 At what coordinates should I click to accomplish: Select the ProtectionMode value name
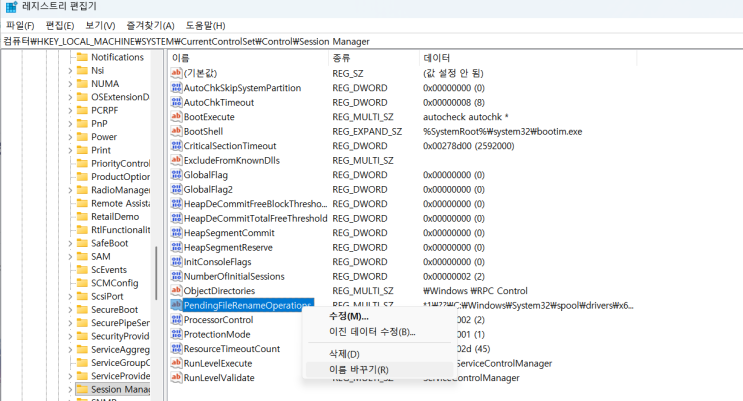point(217,334)
